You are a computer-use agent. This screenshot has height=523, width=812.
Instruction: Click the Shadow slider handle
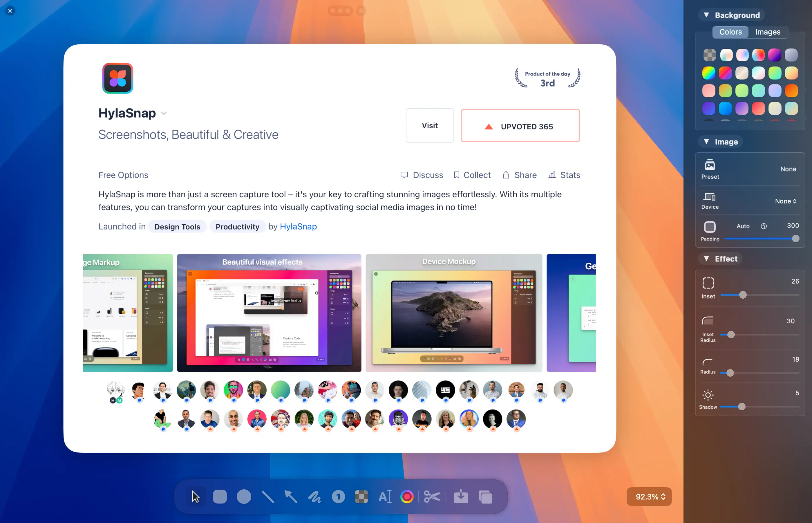coord(742,407)
